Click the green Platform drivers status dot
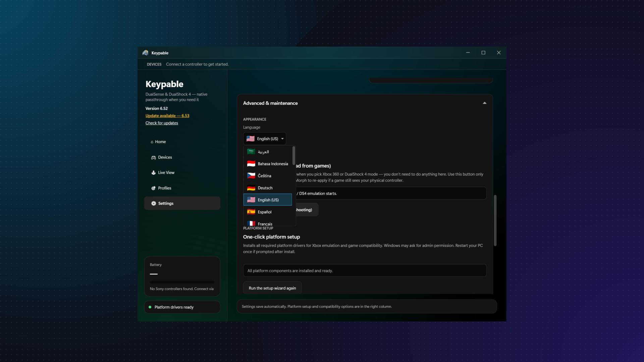644x362 pixels. (150, 307)
